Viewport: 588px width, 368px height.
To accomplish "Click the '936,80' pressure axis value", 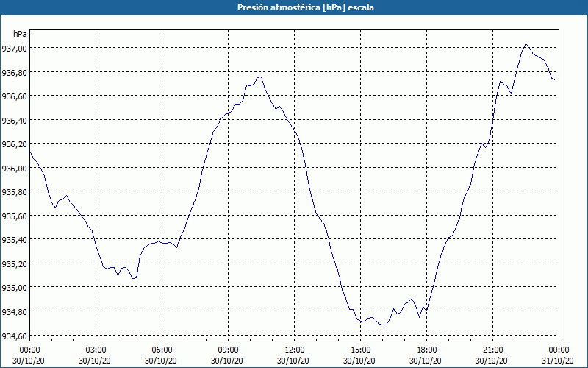I will pyautogui.click(x=15, y=72).
